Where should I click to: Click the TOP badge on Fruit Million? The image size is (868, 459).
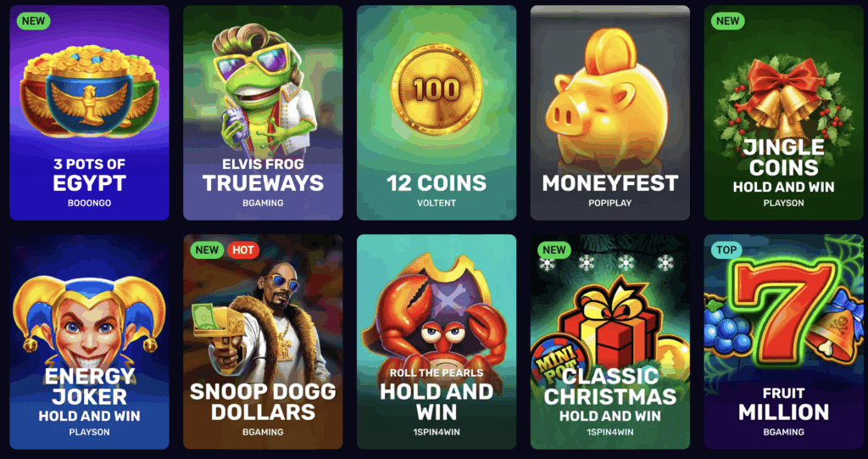[x=726, y=250]
